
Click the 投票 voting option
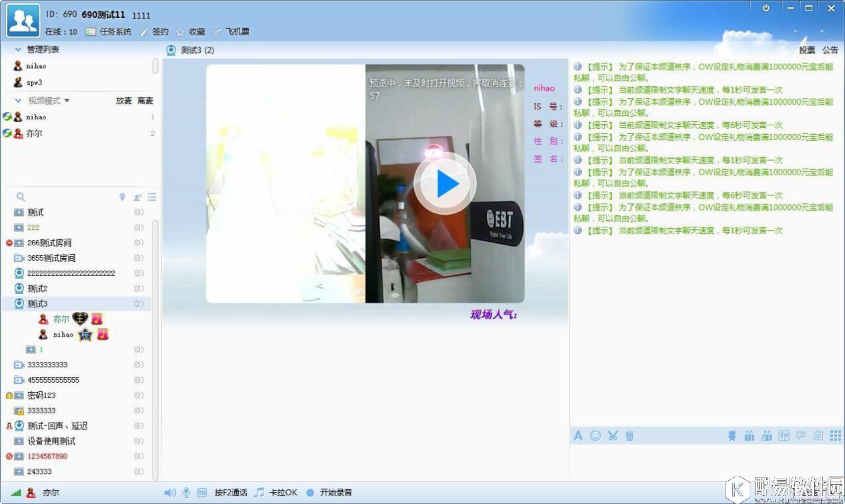pyautogui.click(x=806, y=50)
